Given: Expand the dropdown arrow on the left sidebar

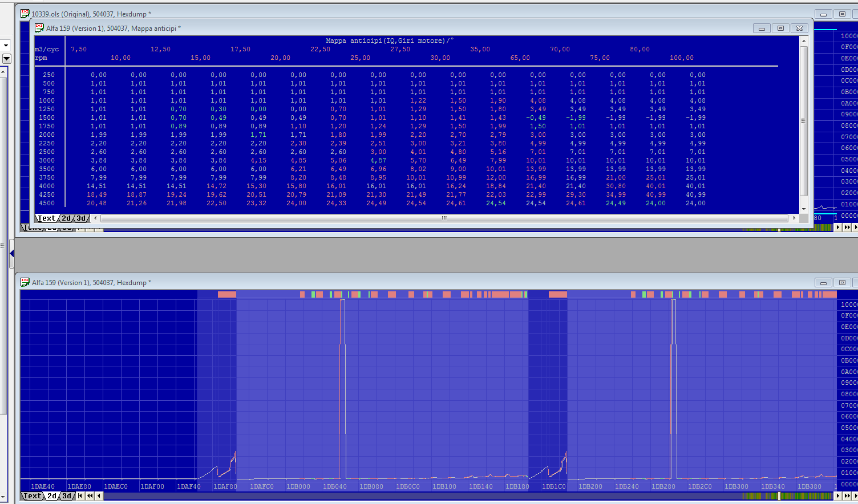Looking at the screenshot, I should [6, 59].
